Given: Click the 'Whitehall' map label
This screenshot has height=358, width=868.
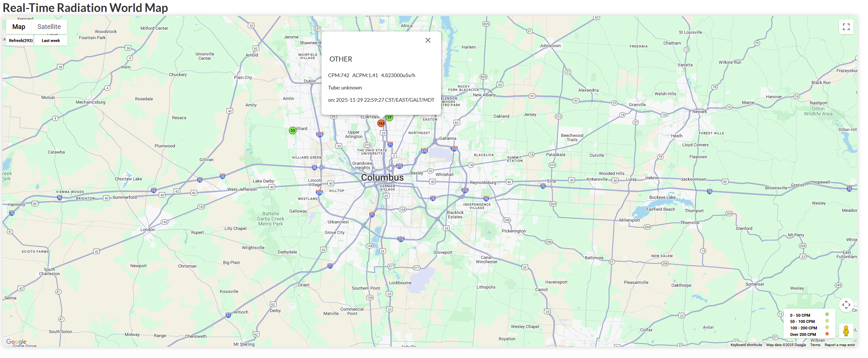Looking at the screenshot, I should pyautogui.click(x=444, y=174).
